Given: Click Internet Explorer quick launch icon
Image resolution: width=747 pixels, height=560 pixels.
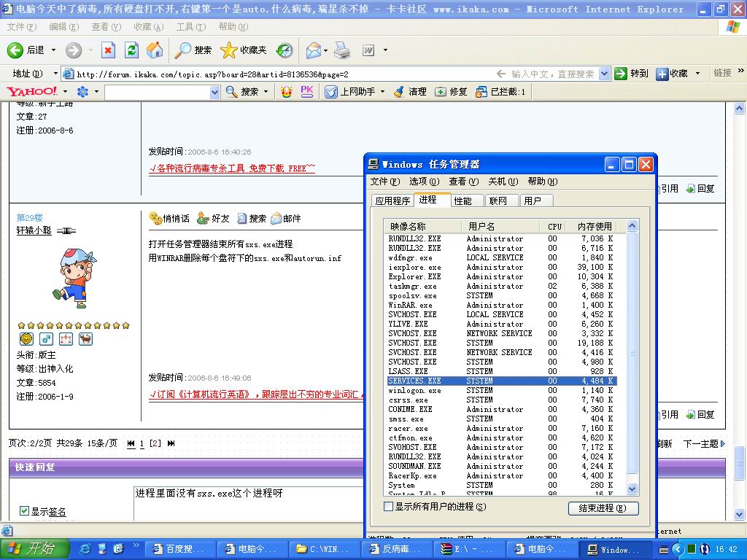Looking at the screenshot, I should point(85,549).
